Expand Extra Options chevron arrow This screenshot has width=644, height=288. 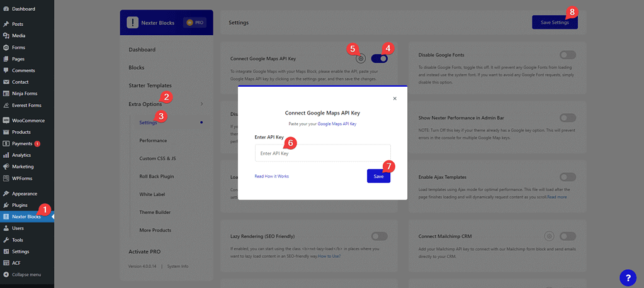(201, 104)
